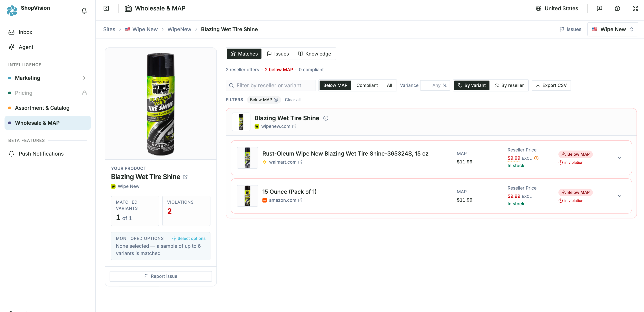Click the Matched Variants card
The width and height of the screenshot is (644, 312).
pyautogui.click(x=135, y=211)
